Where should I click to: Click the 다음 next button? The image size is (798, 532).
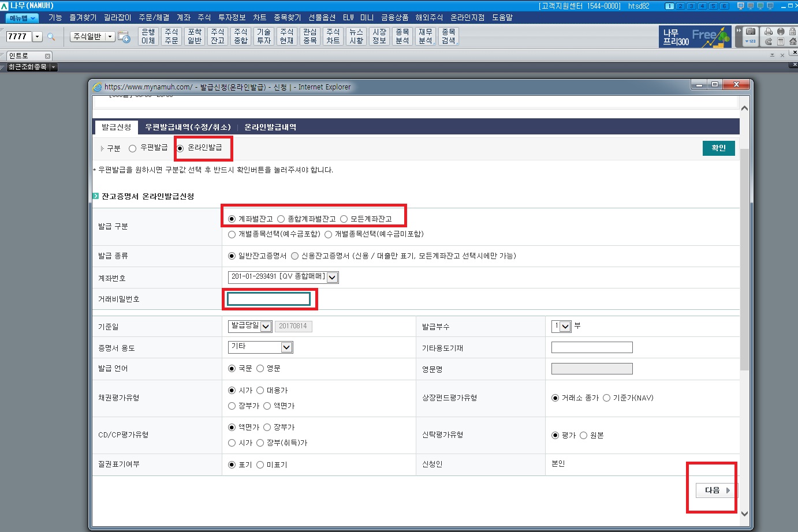click(717, 490)
